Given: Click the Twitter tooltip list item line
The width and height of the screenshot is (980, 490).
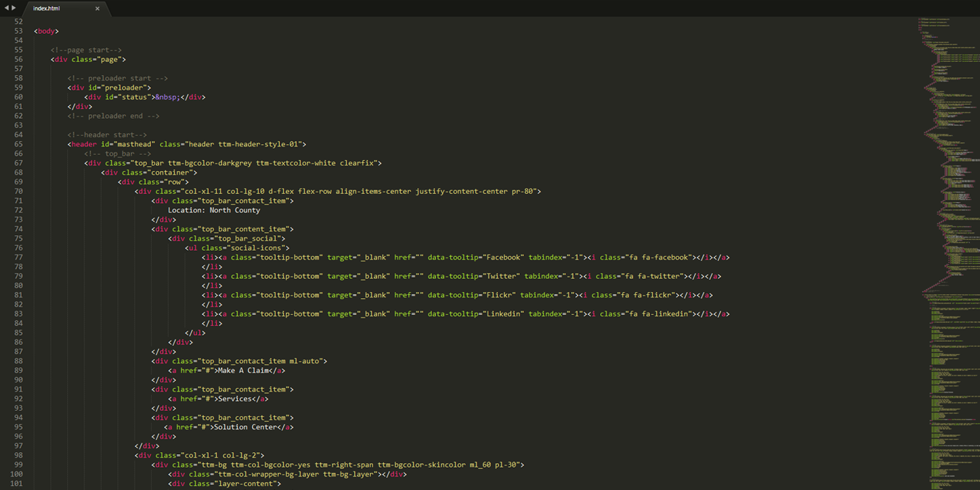Looking at the screenshot, I should pos(462,277).
